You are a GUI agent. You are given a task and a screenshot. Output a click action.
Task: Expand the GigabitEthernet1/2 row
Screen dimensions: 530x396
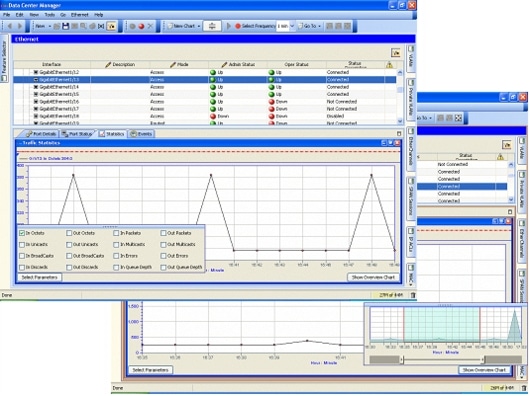[35, 72]
